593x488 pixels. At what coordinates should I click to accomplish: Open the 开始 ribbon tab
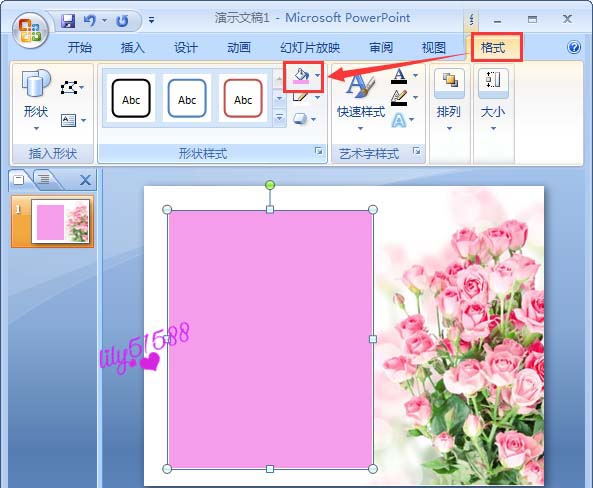tap(79, 48)
